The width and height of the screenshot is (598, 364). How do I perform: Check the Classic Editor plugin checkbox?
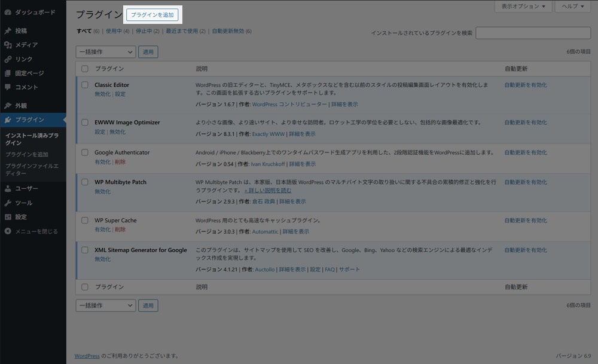point(85,85)
